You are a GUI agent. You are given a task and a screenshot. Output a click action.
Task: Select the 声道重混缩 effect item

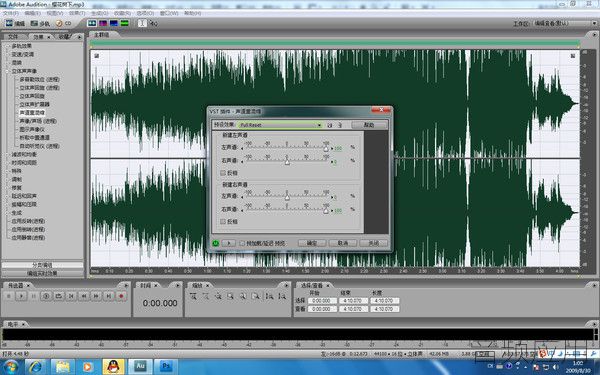coord(32,112)
